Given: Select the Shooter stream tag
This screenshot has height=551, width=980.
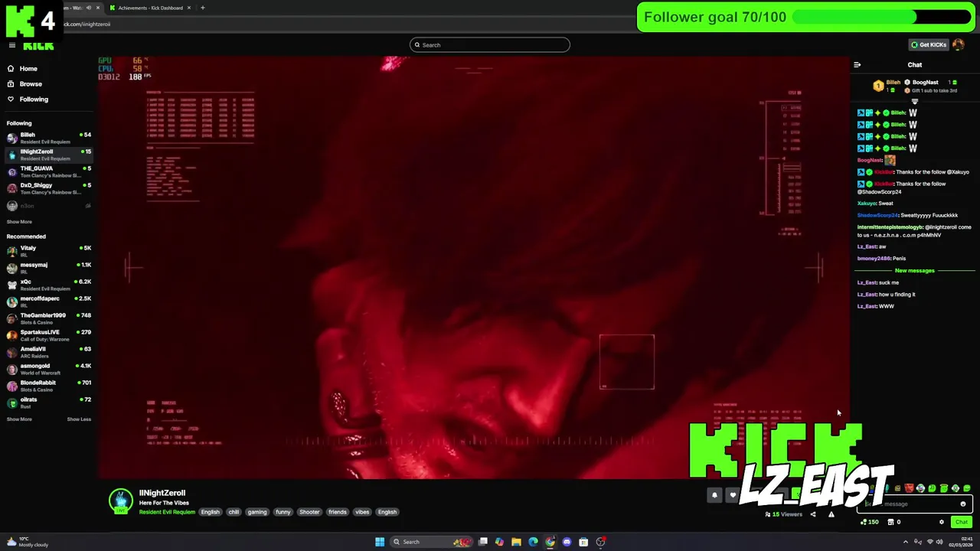Looking at the screenshot, I should click(309, 512).
